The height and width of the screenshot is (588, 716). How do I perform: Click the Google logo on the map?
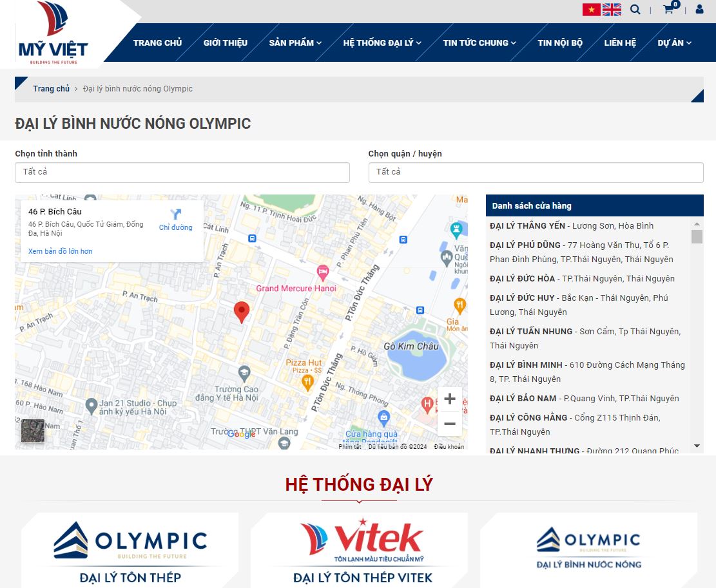tap(241, 434)
